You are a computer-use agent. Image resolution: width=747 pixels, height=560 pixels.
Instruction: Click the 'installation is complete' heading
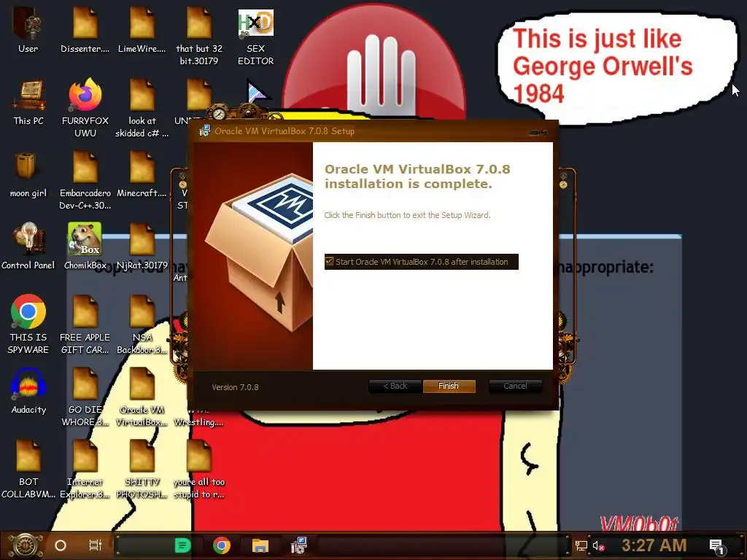coord(417,176)
